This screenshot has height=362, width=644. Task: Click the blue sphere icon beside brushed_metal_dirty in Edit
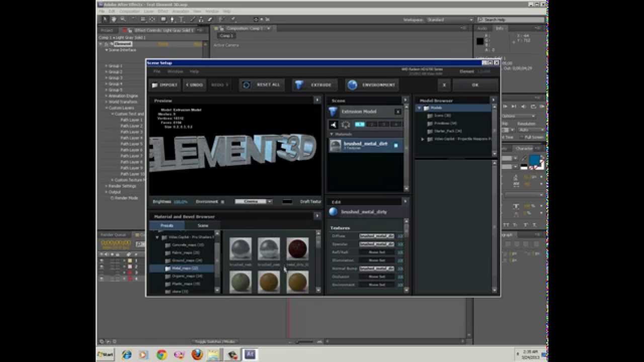pos(334,212)
